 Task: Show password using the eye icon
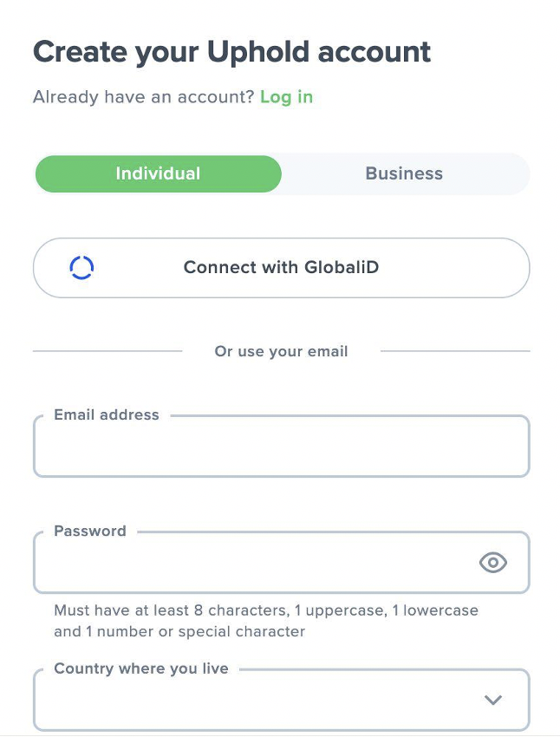pyautogui.click(x=493, y=562)
